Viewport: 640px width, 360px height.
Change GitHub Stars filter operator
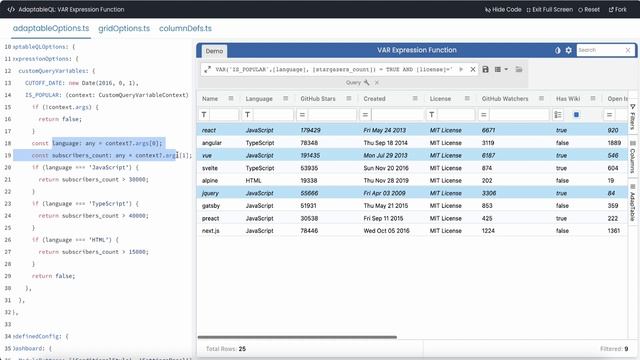pyautogui.click(x=302, y=115)
